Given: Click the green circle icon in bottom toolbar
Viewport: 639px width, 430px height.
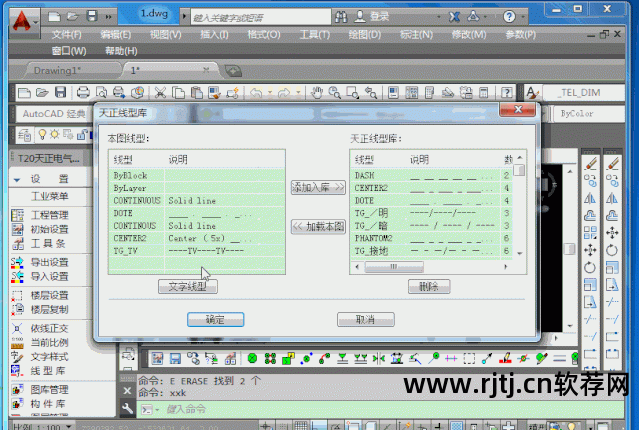Looking at the screenshot, I should coord(252,358).
